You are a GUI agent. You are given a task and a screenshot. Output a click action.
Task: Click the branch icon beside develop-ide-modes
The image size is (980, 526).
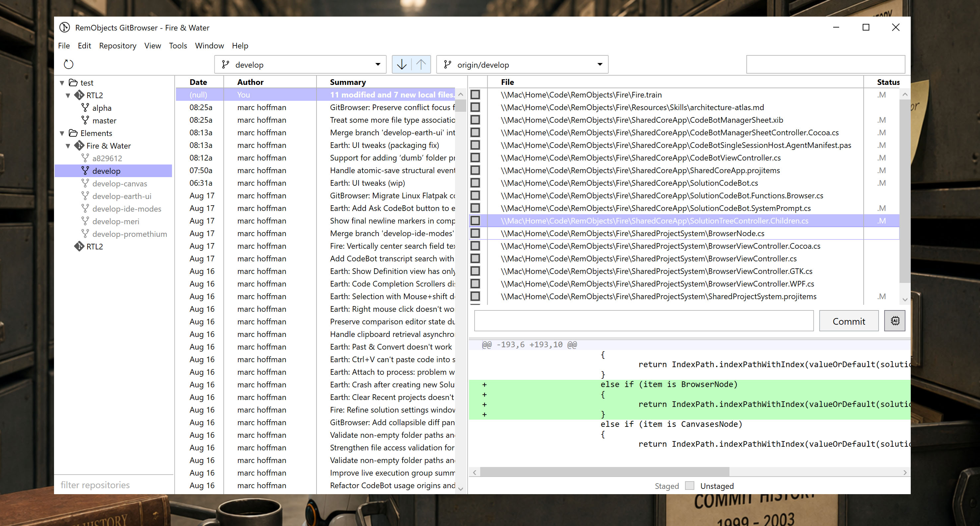(x=85, y=209)
